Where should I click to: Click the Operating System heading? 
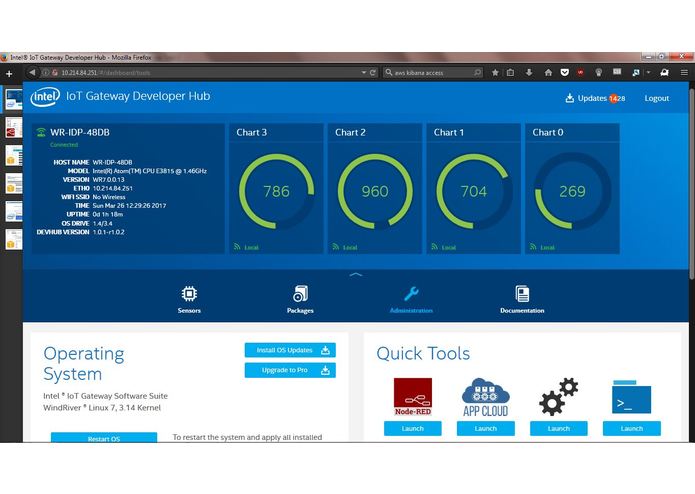(x=84, y=364)
